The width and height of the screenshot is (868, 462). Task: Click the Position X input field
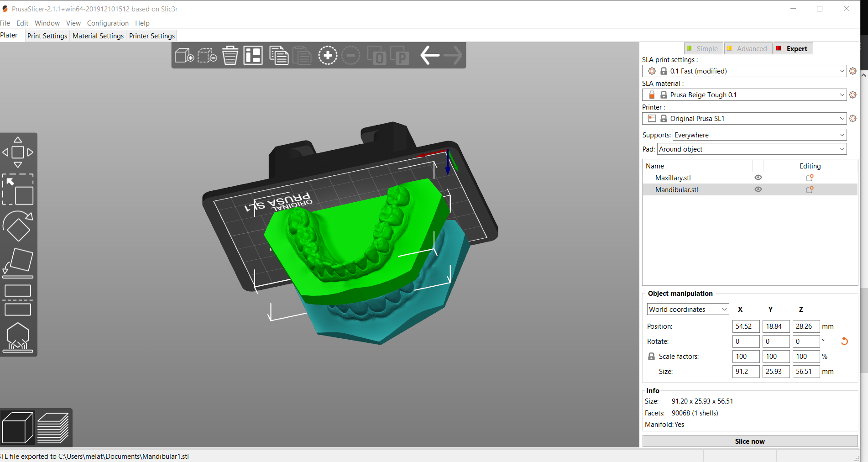click(x=746, y=326)
